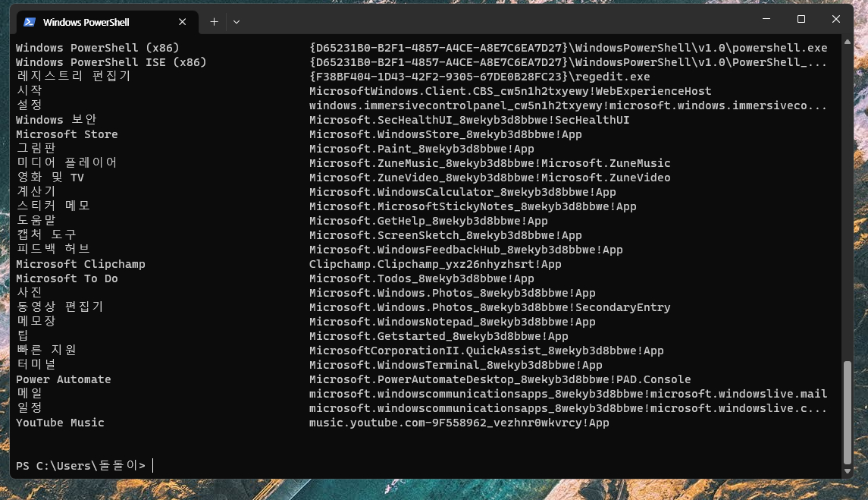Click the text Microsoft Store
868x500 pixels.
(x=67, y=134)
